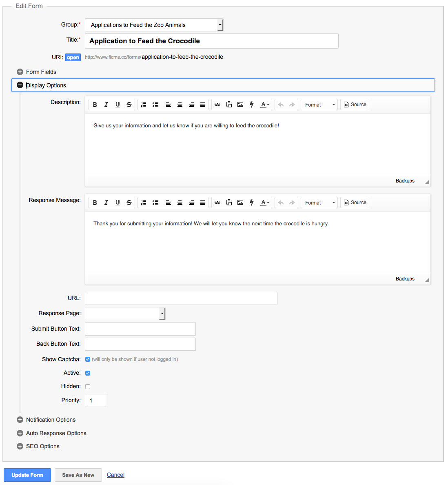The image size is (448, 485).
Task: Apply strikethrough in Description editor
Action: pos(129,105)
